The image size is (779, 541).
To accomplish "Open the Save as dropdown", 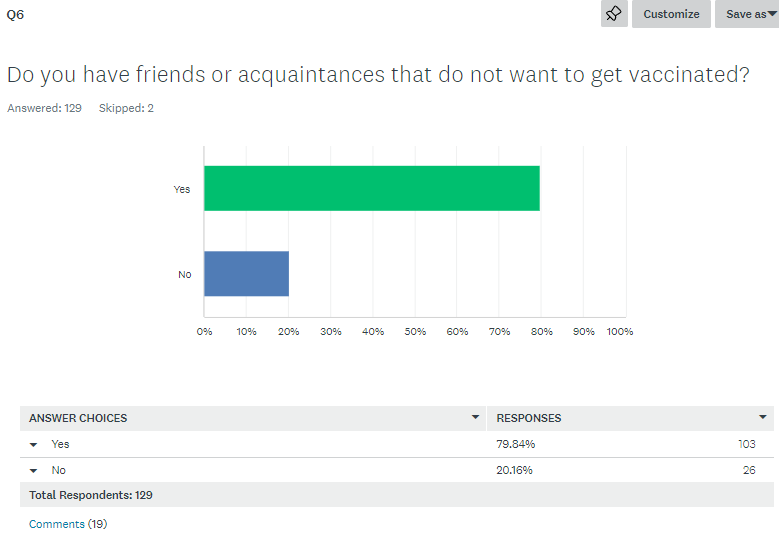I will tap(750, 14).
